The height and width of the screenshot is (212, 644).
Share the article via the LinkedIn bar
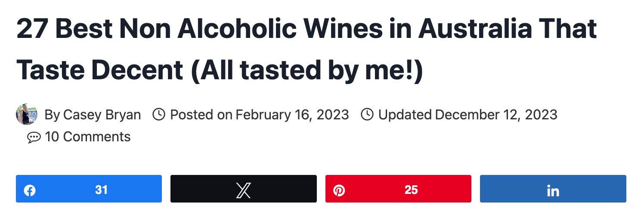click(553, 189)
